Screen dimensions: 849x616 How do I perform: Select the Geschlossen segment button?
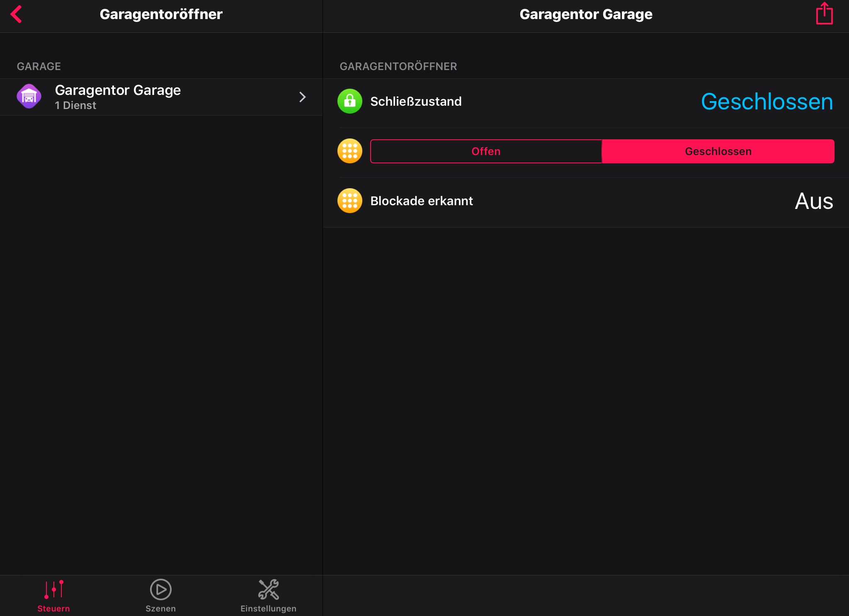coord(718,151)
